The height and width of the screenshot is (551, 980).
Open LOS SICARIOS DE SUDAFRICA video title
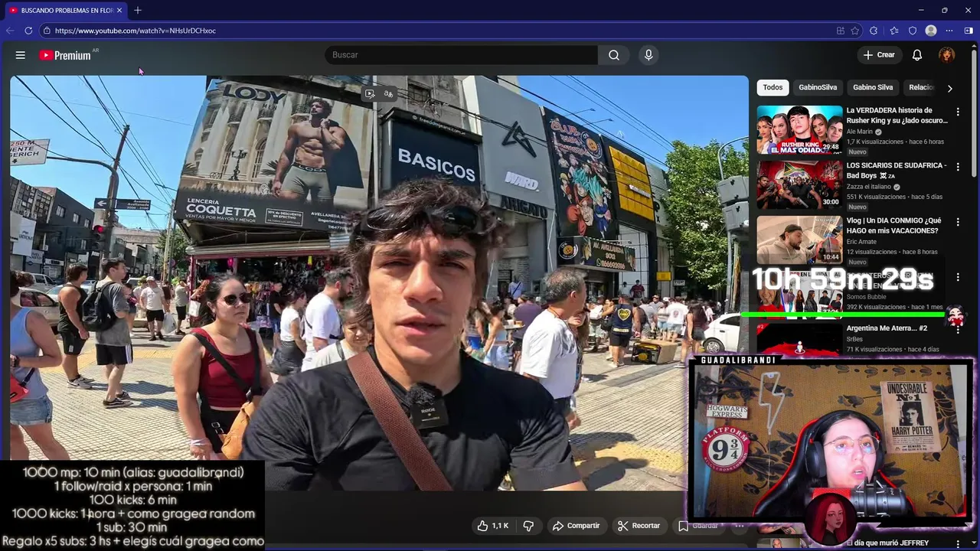click(897, 171)
